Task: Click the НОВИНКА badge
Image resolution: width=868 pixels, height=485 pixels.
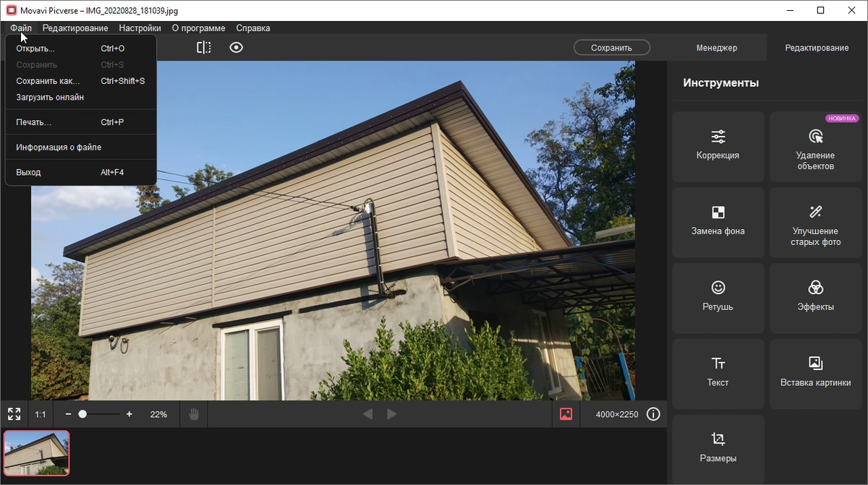Action: pos(842,119)
